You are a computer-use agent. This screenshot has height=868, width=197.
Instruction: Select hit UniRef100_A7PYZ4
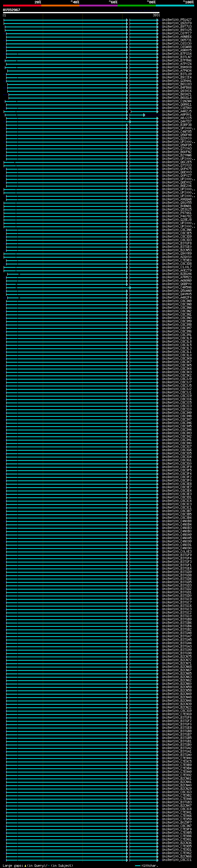tap(176, 64)
